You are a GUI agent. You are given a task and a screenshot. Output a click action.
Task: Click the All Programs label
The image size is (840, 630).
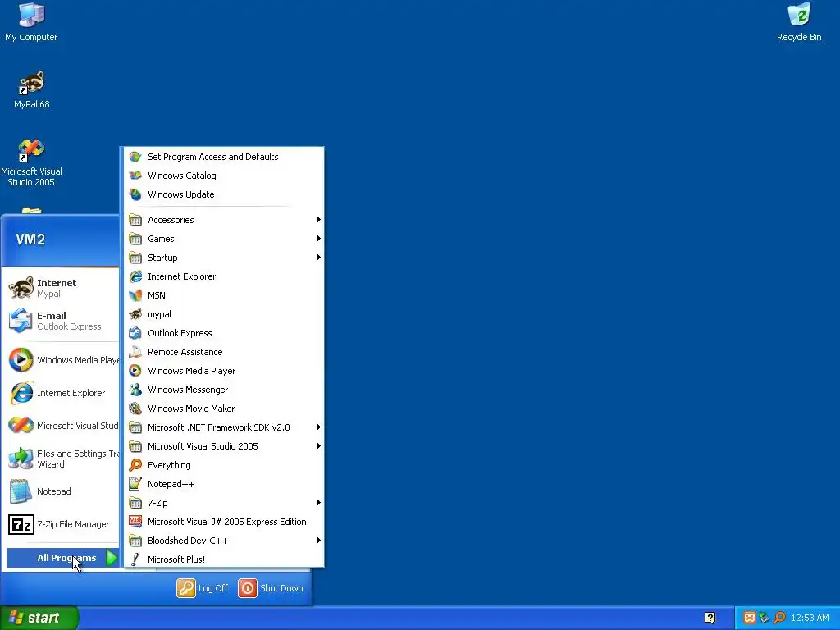coord(66,558)
